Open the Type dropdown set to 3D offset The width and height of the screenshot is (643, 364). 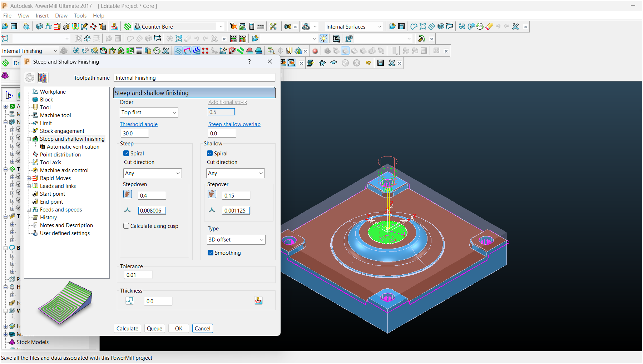(236, 240)
